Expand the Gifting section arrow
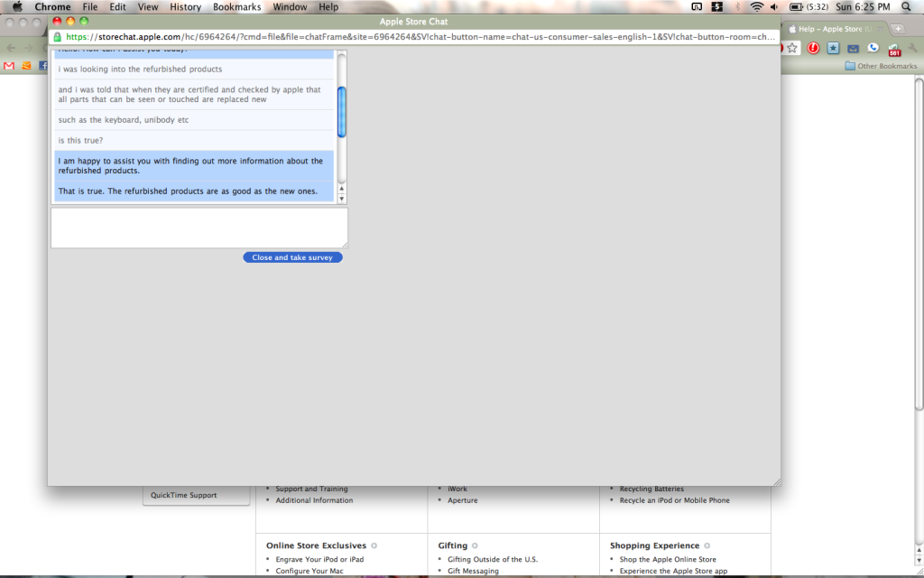924x578 pixels. click(x=475, y=545)
